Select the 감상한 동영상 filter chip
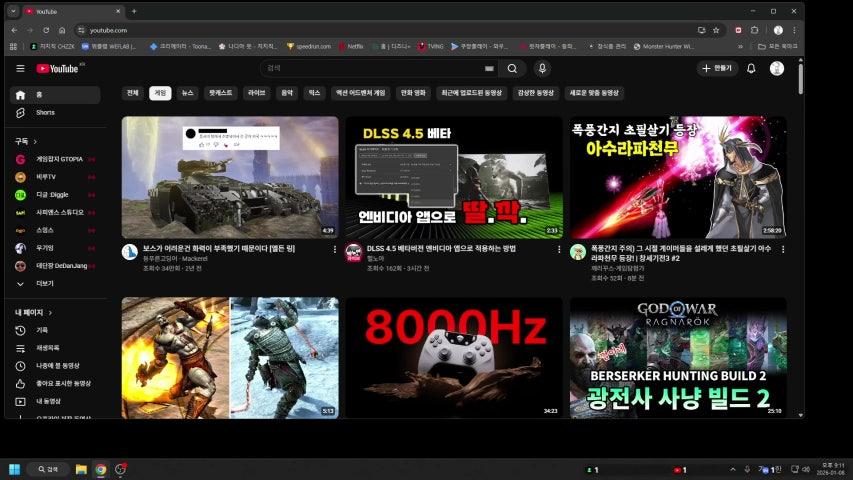 tap(535, 93)
